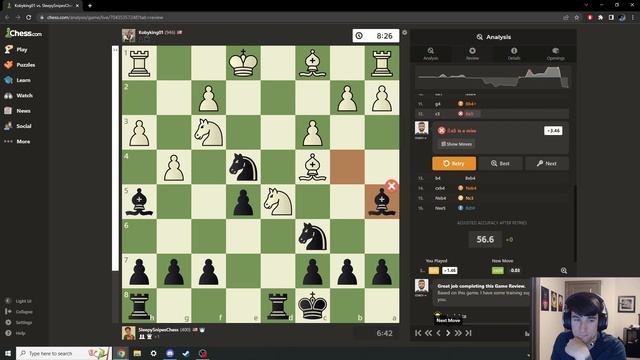640x360 pixels.
Task: Collapse the left sidebar
Action: click(19, 311)
